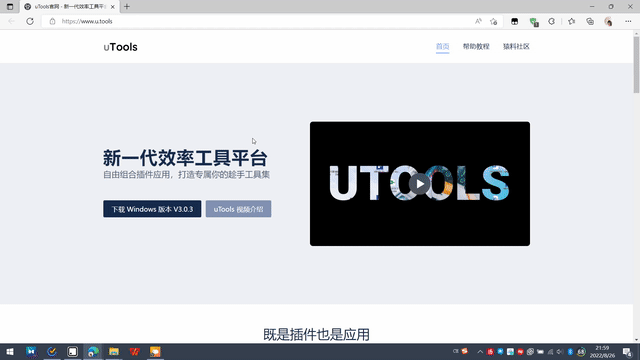This screenshot has width=640, height=360.
Task: Select the uTools官网 browser tab
Action: pyautogui.click(x=69, y=7)
